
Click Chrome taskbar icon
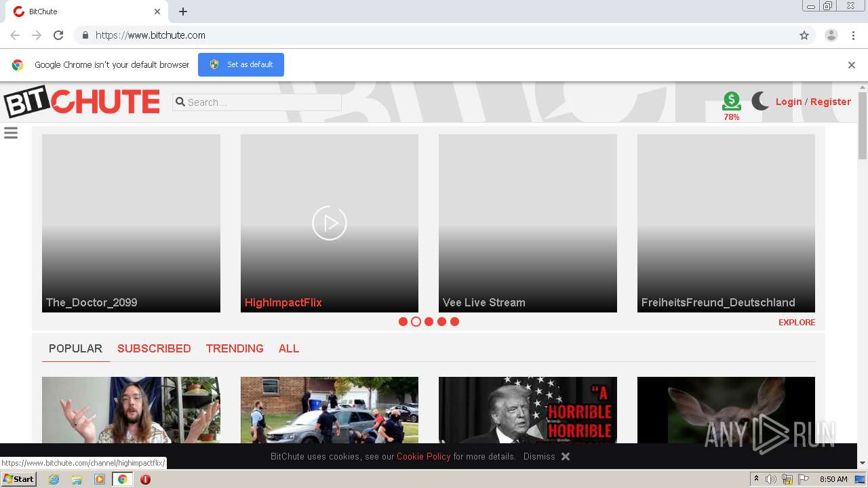pyautogui.click(x=122, y=479)
